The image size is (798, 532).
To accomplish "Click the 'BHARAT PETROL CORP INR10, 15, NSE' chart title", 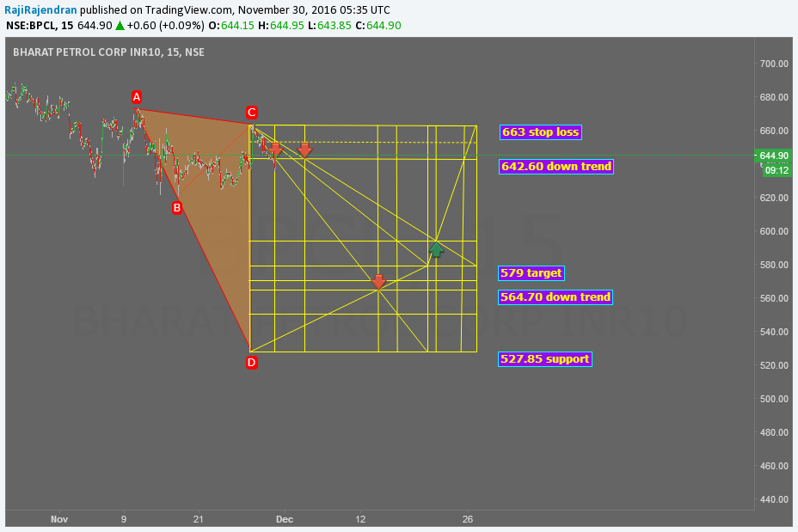I will click(x=109, y=52).
